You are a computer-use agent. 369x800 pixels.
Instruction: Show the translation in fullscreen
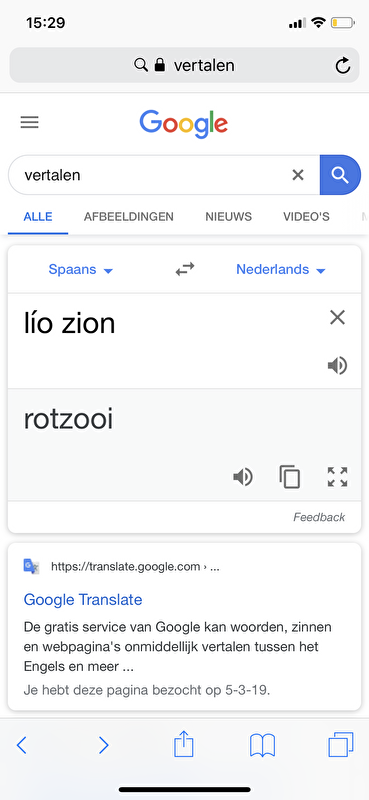tap(337, 477)
